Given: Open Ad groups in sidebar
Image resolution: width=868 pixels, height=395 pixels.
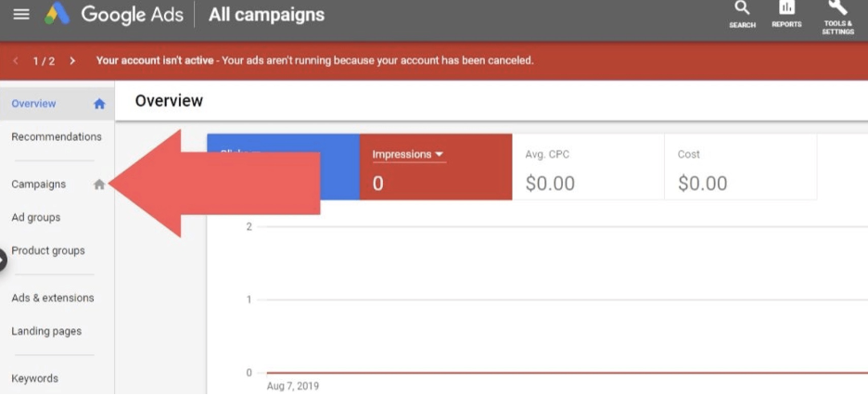Looking at the screenshot, I should coord(36,218).
